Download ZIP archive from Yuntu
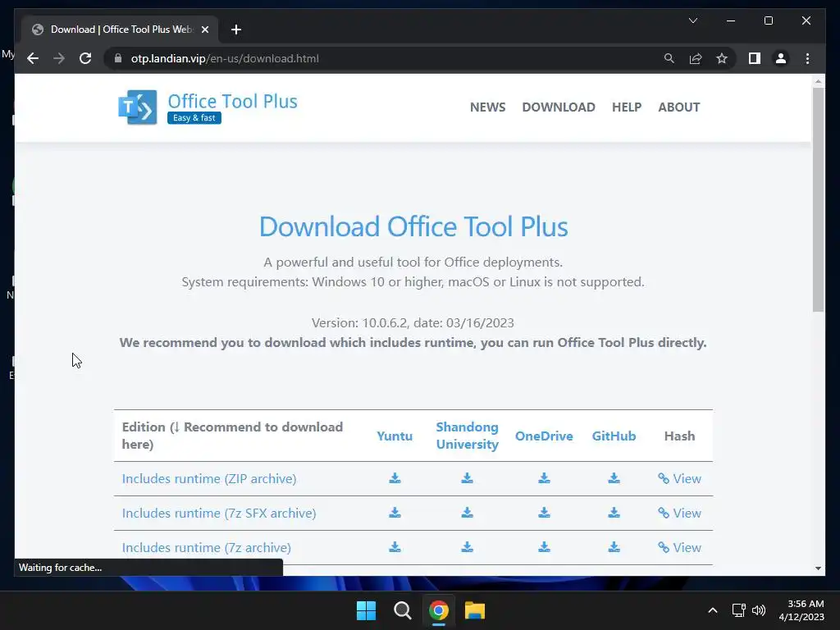The height and width of the screenshot is (630, 840). [395, 478]
